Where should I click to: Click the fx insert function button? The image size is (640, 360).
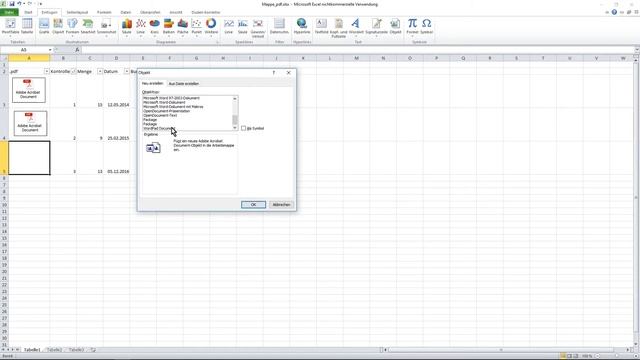click(77, 50)
